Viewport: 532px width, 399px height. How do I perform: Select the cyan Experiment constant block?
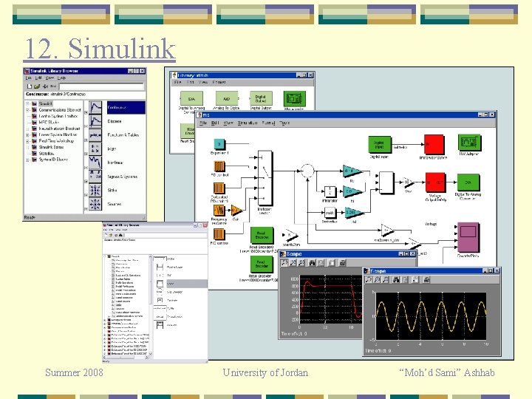point(219,144)
